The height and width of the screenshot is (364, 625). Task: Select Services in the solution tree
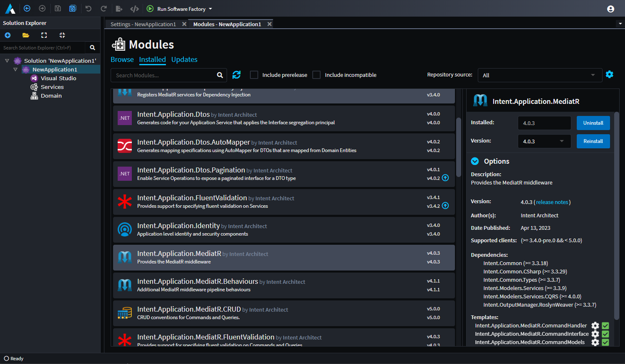coord(52,87)
